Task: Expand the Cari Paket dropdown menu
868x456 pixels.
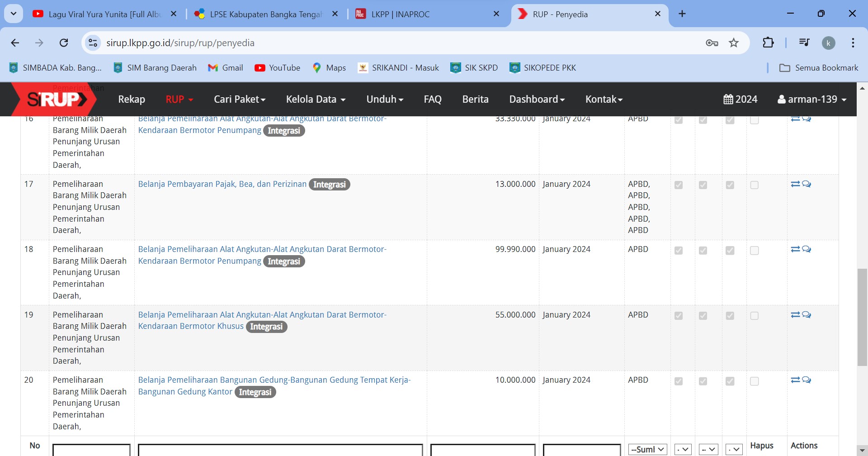Action: [x=239, y=99]
